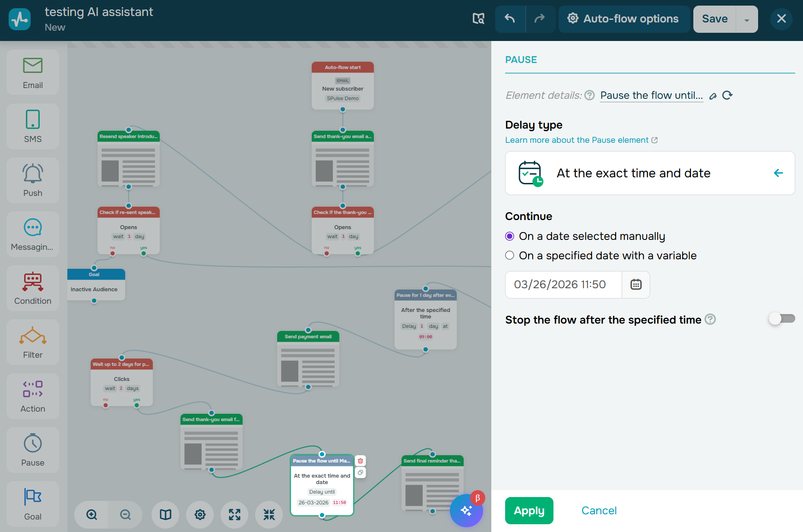This screenshot has height=532, width=803.
Task: Select the Send thank-you email f... block
Action: click(x=212, y=442)
